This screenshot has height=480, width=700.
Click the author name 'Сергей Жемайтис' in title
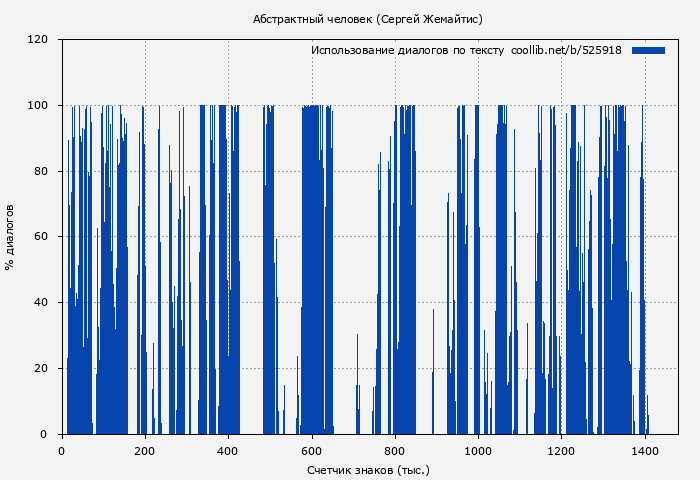point(425,19)
